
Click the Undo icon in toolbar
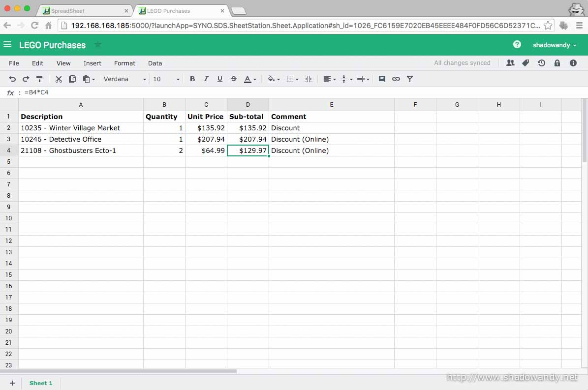12,79
